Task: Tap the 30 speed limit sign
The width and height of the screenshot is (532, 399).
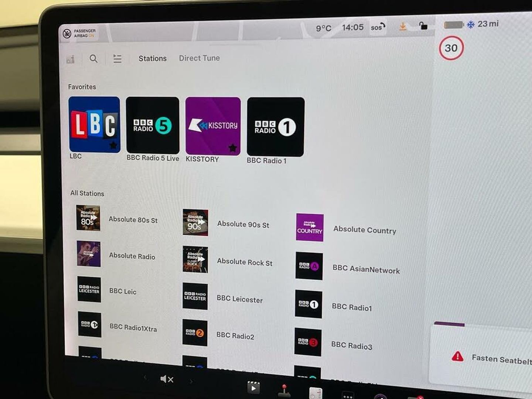Action: (x=451, y=48)
